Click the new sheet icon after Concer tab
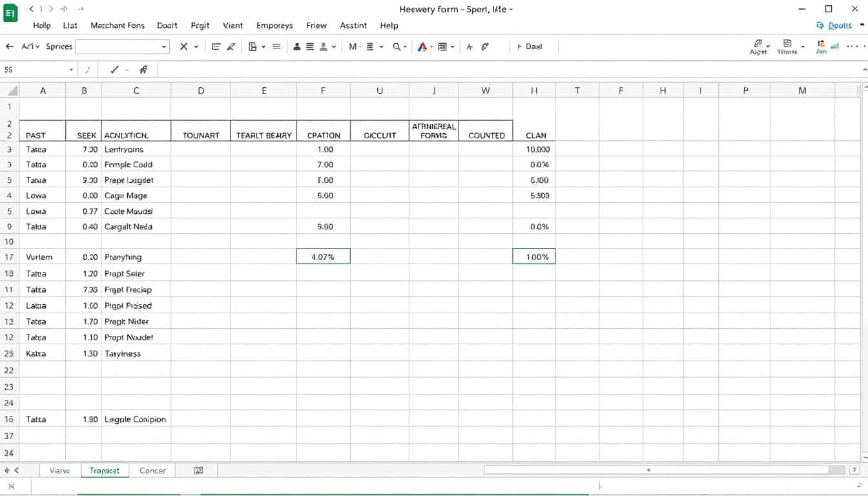Viewport: 868px width, 496px height. [198, 470]
